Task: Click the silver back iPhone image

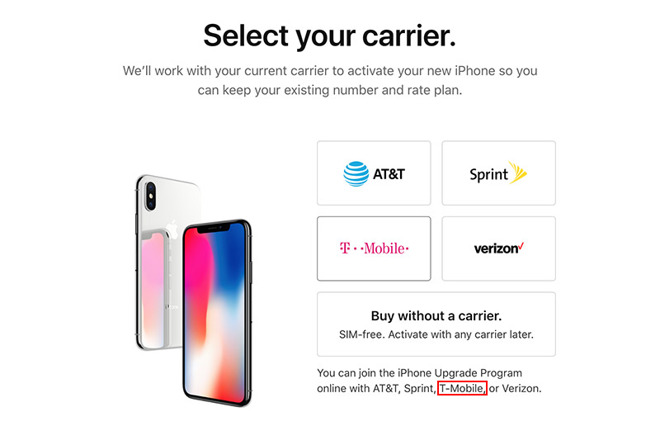Action: pyautogui.click(x=166, y=261)
